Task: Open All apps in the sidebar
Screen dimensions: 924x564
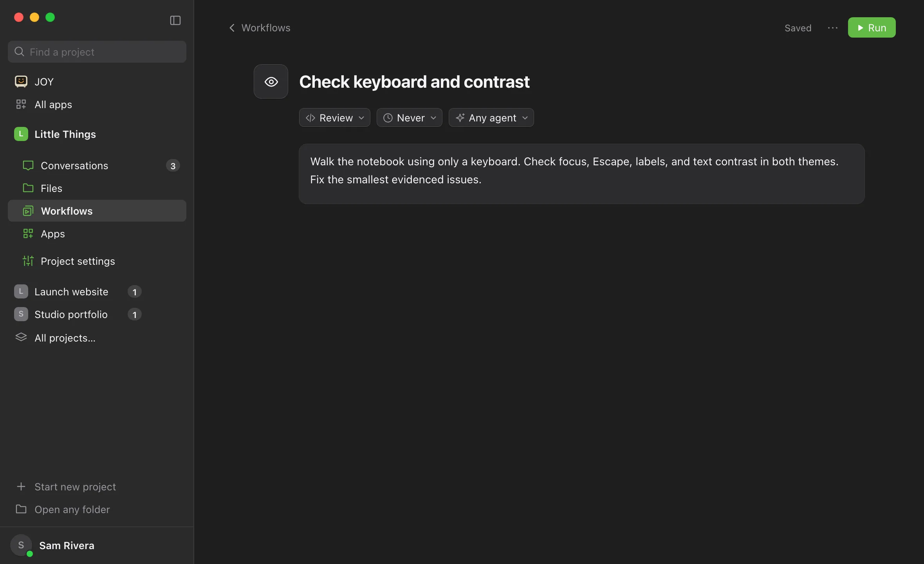Action: pos(97,104)
